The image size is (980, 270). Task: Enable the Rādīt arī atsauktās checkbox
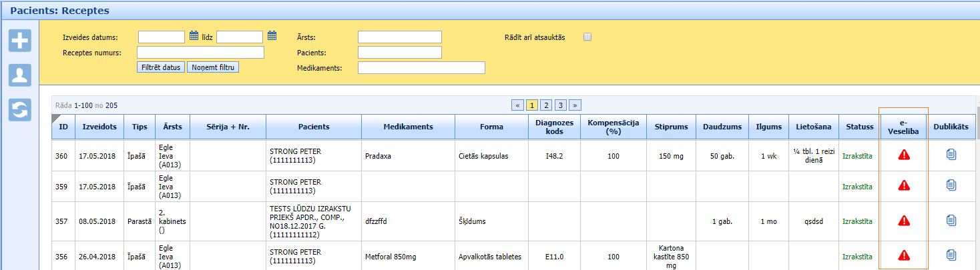click(587, 37)
